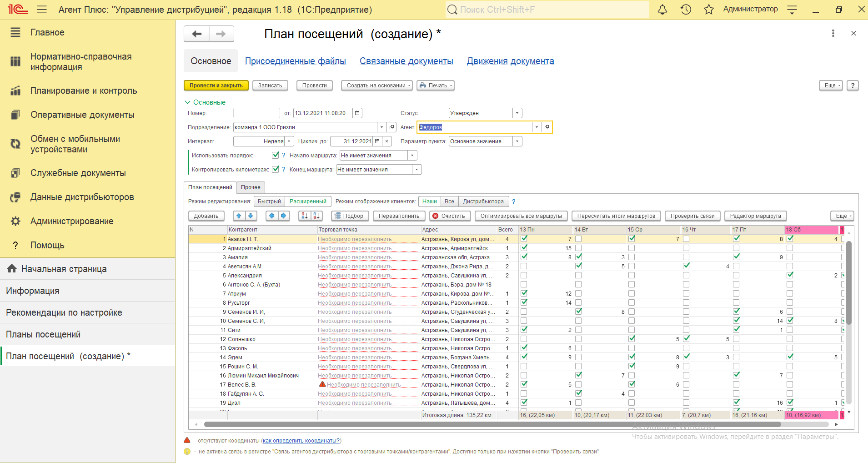The height and width of the screenshot is (463, 868).
Task: Show the hint next to Использовать порядок
Action: click(284, 156)
